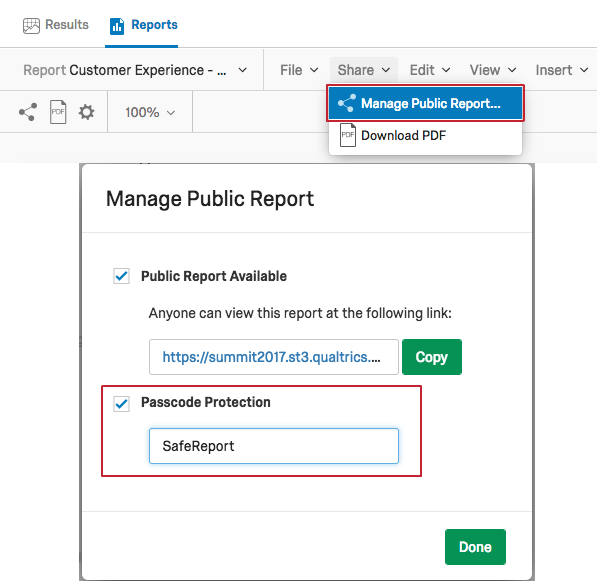Click the Results tab chart icon
The width and height of the screenshot is (597, 581).
(x=31, y=26)
